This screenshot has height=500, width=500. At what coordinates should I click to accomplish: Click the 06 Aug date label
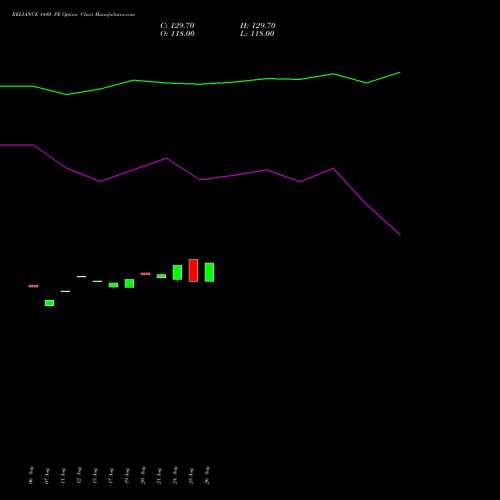(x=31, y=475)
